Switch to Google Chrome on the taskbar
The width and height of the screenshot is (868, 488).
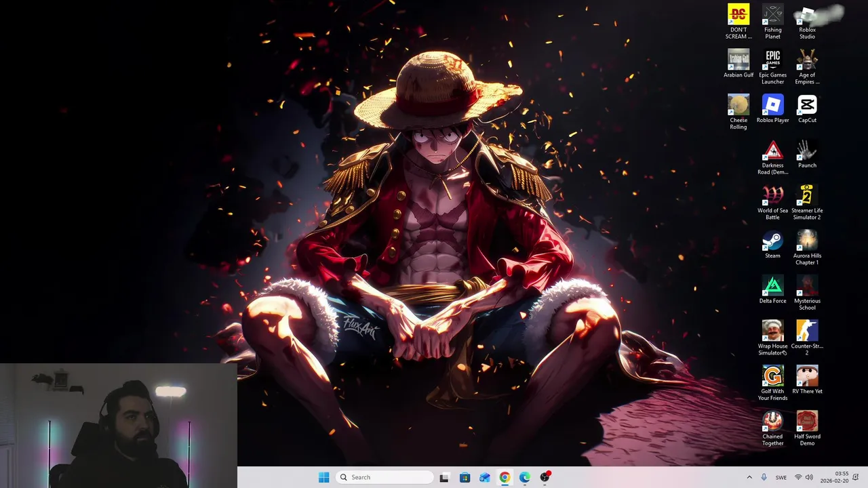point(505,477)
